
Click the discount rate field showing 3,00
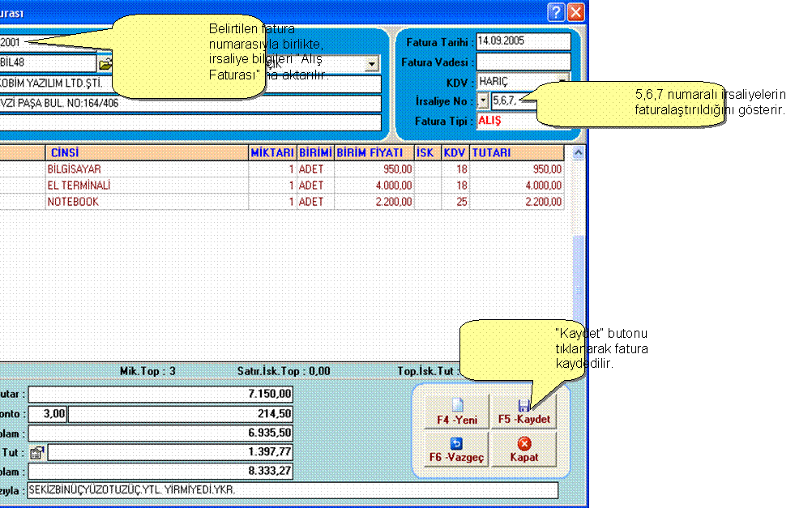(48, 414)
